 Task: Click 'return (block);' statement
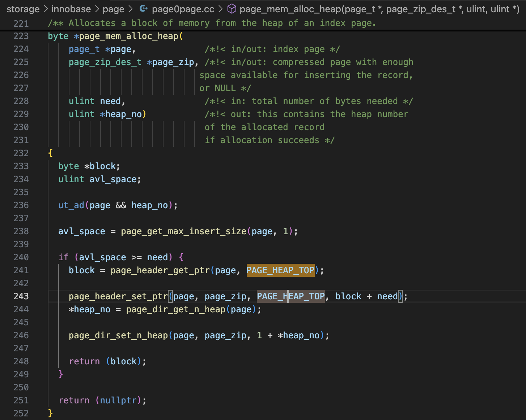[x=108, y=361]
